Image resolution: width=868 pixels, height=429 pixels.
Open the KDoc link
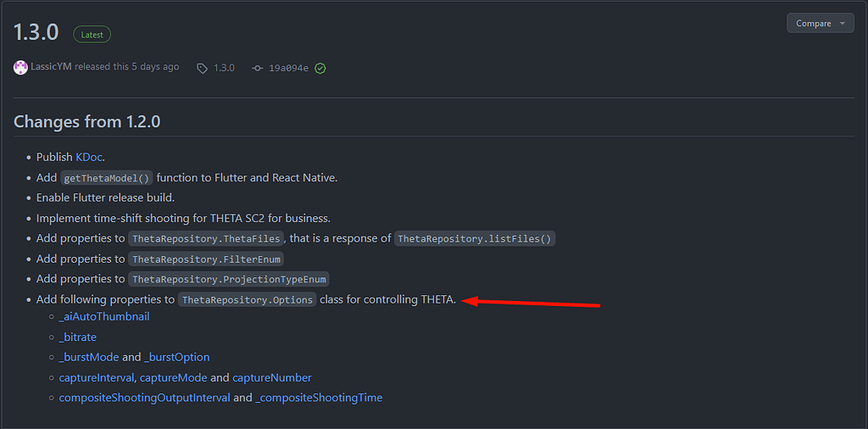[x=88, y=157]
